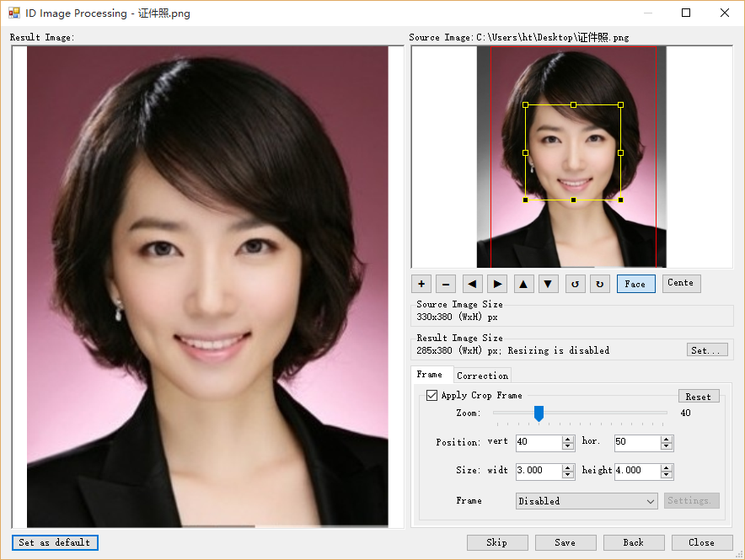Click the minus zoom-out icon button
This screenshot has width=745, height=560.
pyautogui.click(x=447, y=284)
